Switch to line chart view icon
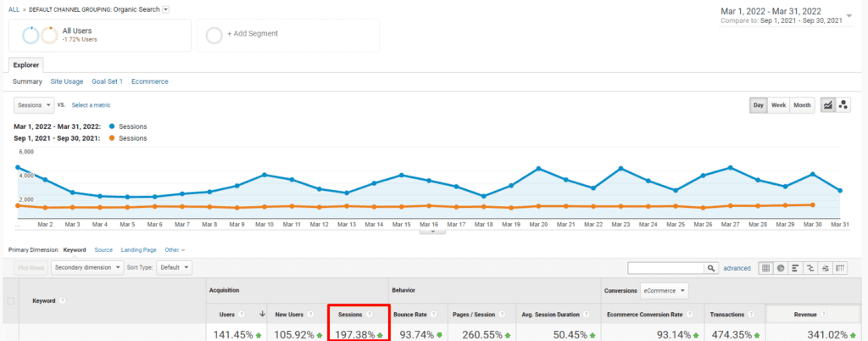The height and width of the screenshot is (341, 868). (827, 105)
